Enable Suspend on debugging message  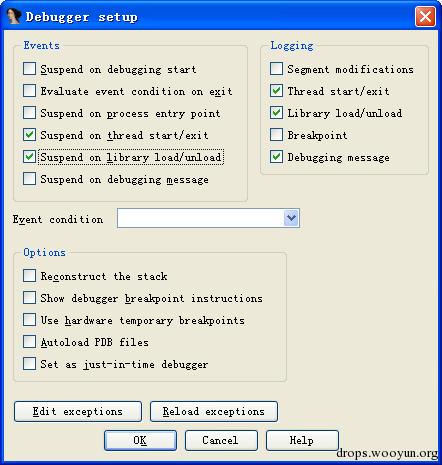(30, 179)
